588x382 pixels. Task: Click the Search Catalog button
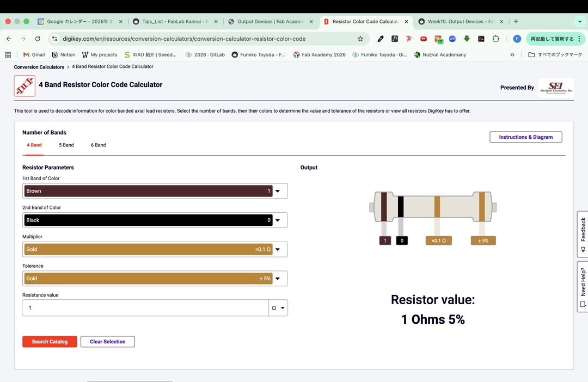(x=50, y=341)
